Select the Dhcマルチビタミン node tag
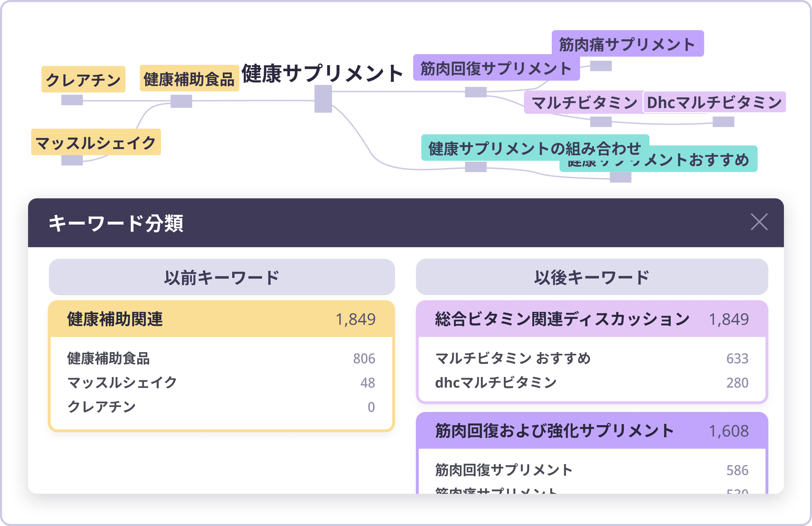Screen dimensions: 812x526 tap(714, 102)
